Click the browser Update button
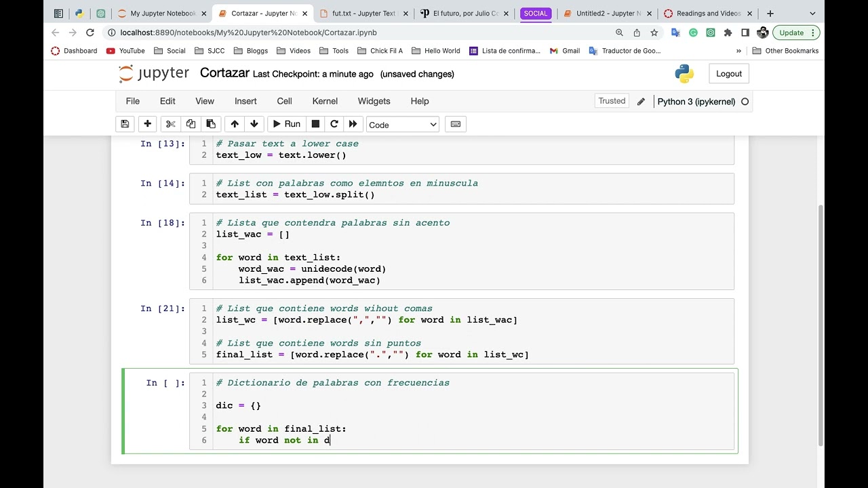868x488 pixels. (x=795, y=33)
